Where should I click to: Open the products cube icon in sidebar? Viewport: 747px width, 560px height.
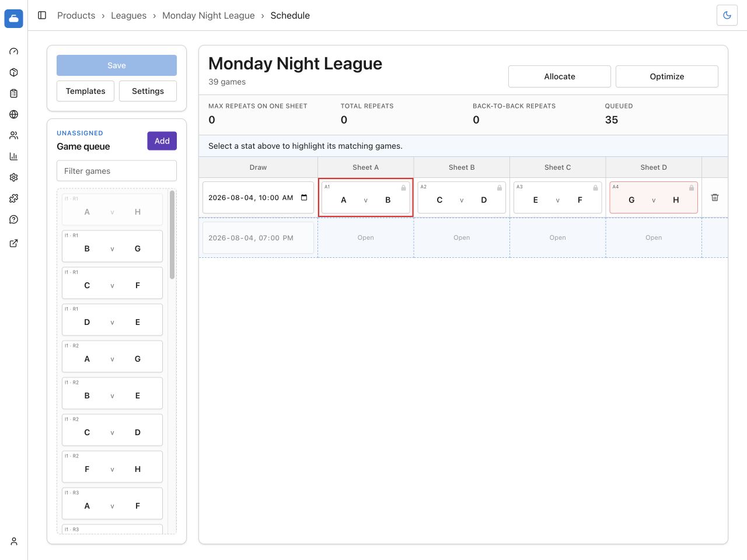coord(14,72)
